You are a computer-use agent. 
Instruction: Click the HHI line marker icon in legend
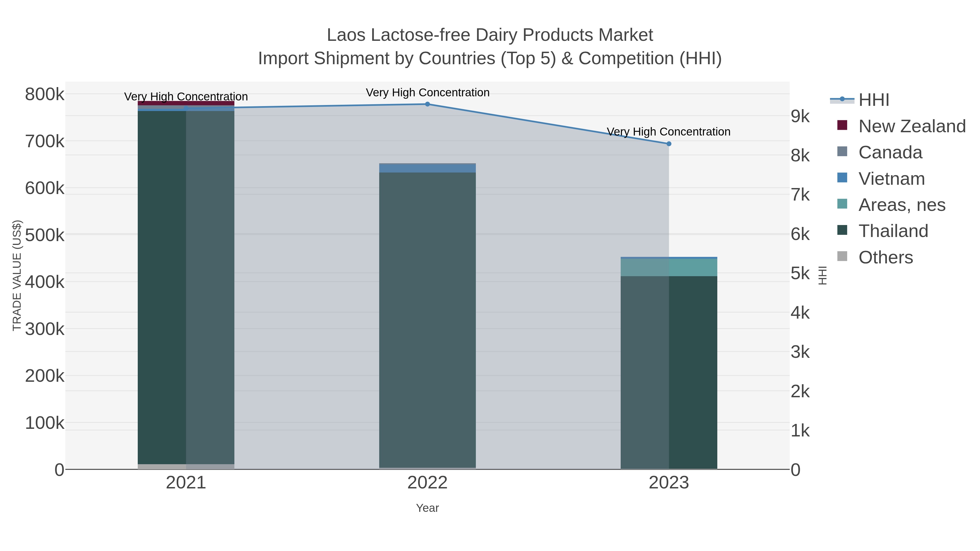point(842,99)
